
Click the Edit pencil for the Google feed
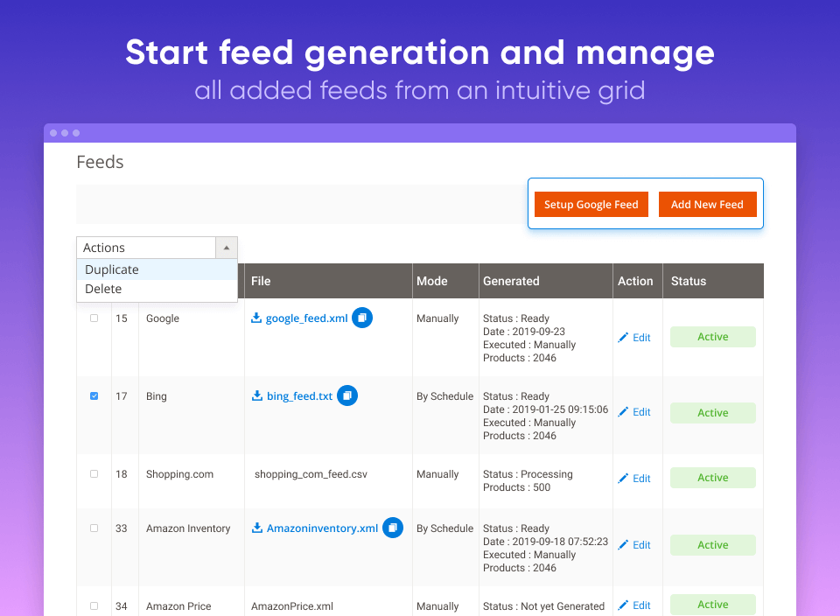(634, 337)
